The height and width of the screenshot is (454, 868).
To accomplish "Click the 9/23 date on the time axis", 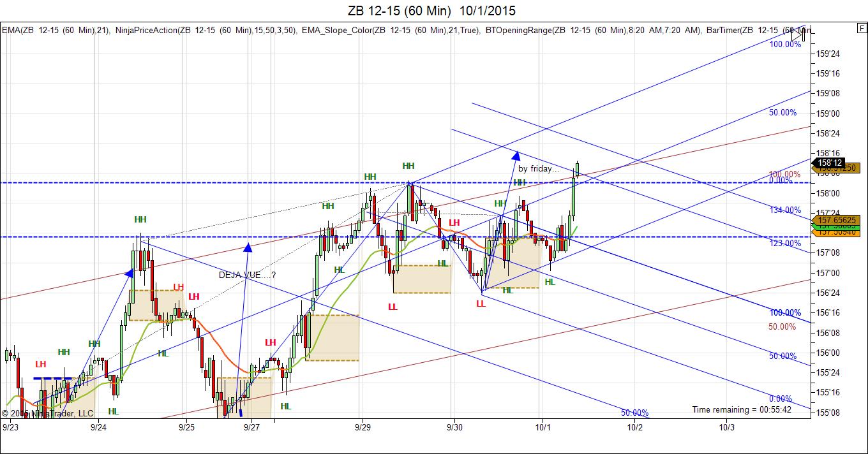I will [x=10, y=427].
